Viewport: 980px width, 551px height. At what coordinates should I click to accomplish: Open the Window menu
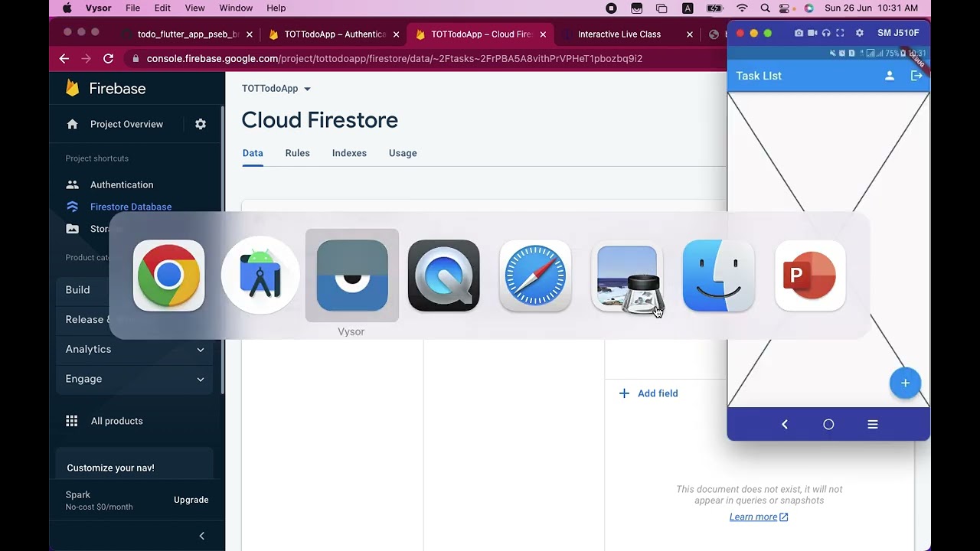(x=236, y=8)
